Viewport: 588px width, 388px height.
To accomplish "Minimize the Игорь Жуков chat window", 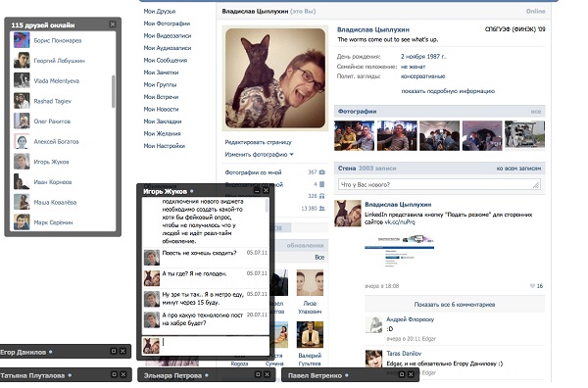I will coord(257,191).
